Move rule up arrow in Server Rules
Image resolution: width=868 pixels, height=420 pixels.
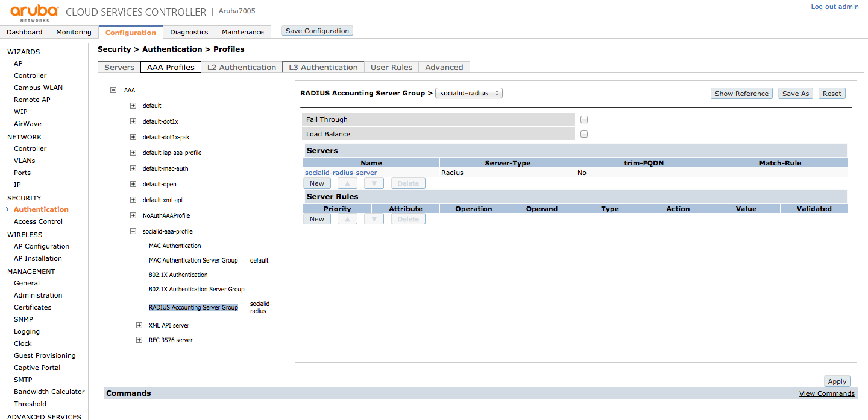pos(347,219)
